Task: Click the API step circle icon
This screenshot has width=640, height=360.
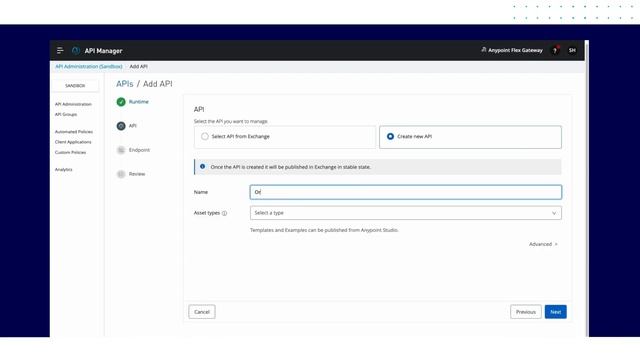Action: [121, 126]
